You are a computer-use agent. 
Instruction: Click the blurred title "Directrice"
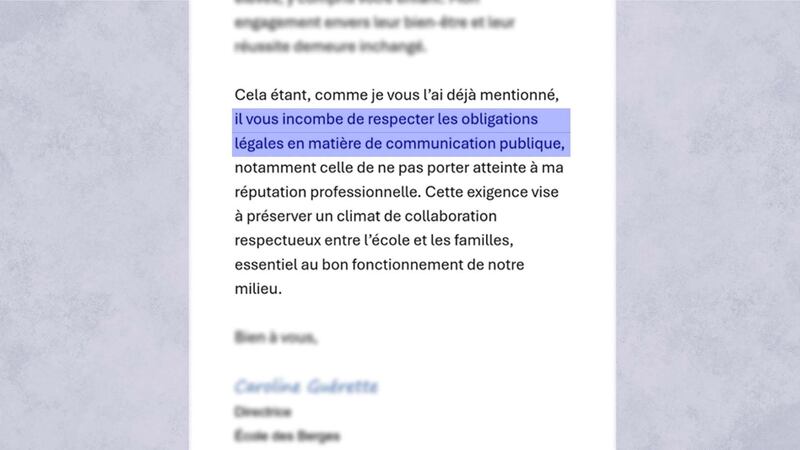point(264,412)
